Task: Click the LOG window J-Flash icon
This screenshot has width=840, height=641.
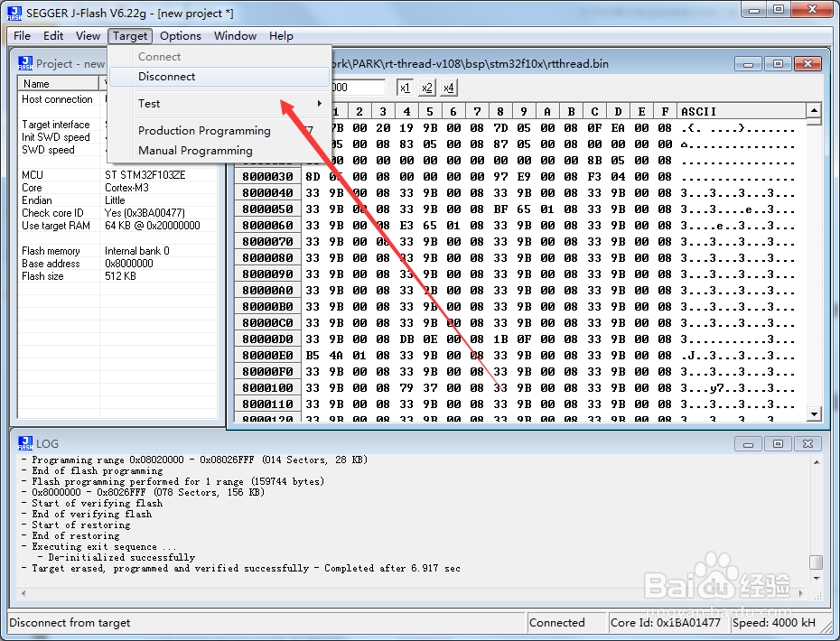Action: (25, 443)
